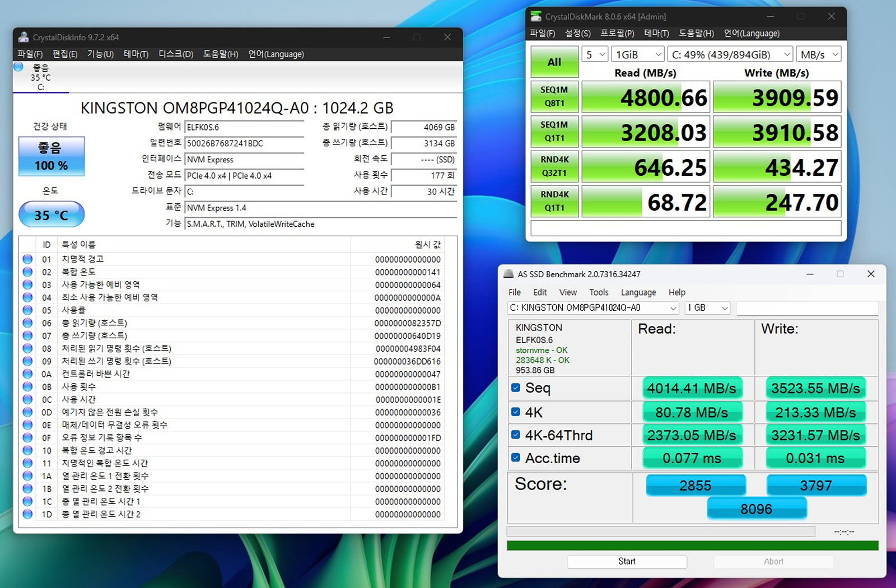Viewport: 896px width, 588px height.
Task: Click the green AS SSD progress bar
Action: coord(692,545)
